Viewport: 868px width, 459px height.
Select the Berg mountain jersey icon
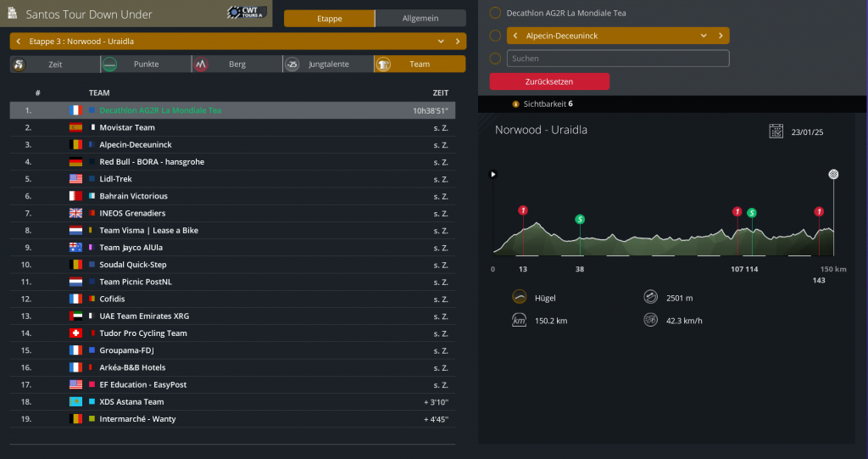click(x=201, y=64)
